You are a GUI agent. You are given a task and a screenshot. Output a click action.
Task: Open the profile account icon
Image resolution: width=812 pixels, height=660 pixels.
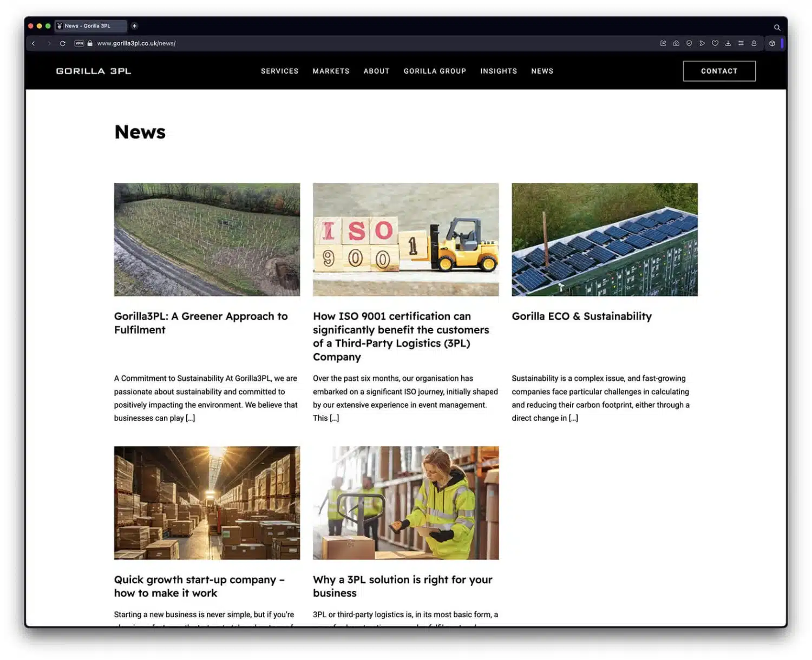pyautogui.click(x=754, y=43)
